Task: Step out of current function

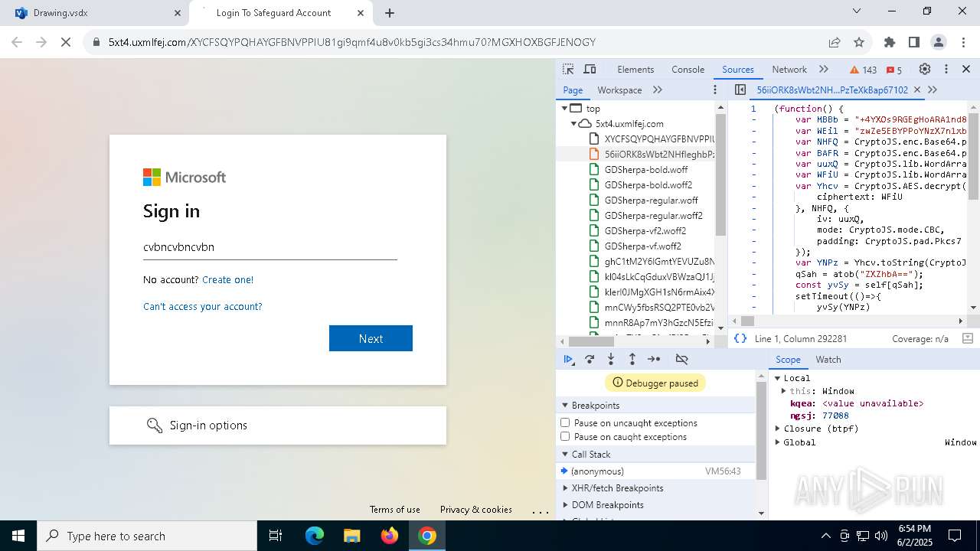Action: [632, 359]
